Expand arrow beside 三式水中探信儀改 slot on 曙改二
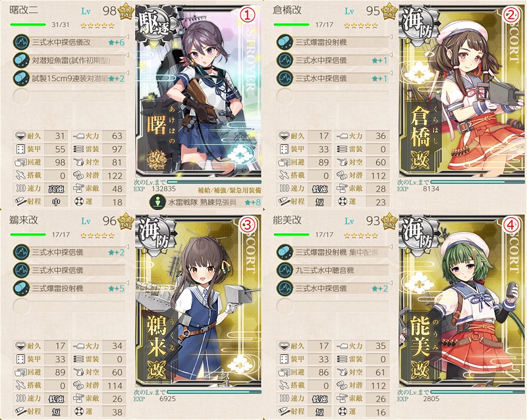Viewport: 527px width, 420px height. pyautogui.click(x=128, y=37)
